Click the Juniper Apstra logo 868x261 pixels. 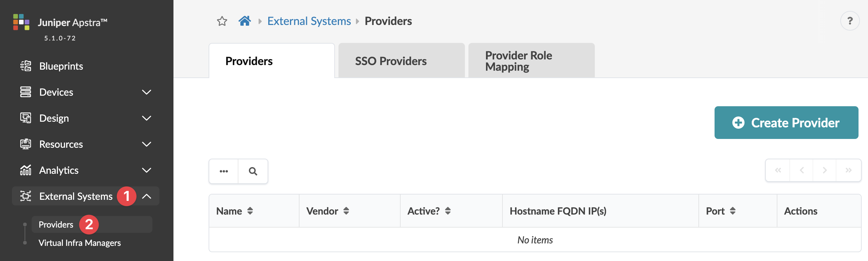[21, 22]
